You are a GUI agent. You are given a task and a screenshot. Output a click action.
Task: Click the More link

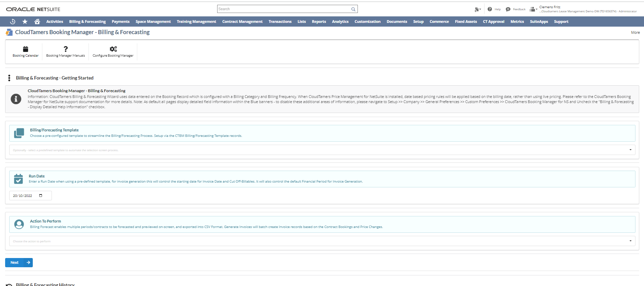pyautogui.click(x=635, y=32)
